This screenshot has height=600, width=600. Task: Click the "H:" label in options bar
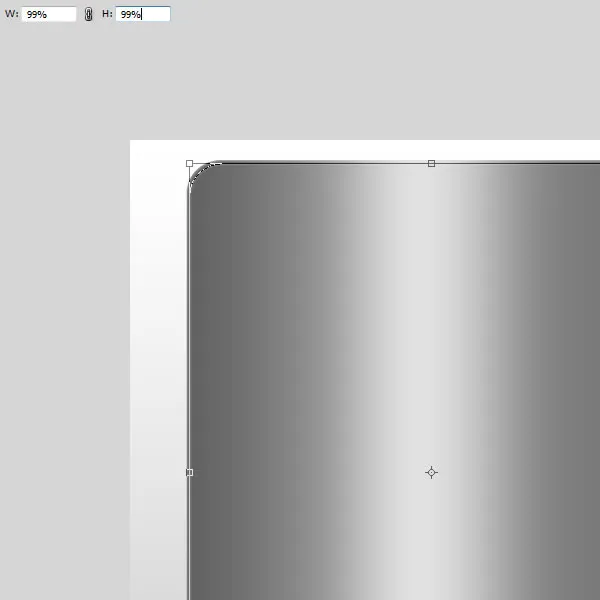click(x=107, y=15)
